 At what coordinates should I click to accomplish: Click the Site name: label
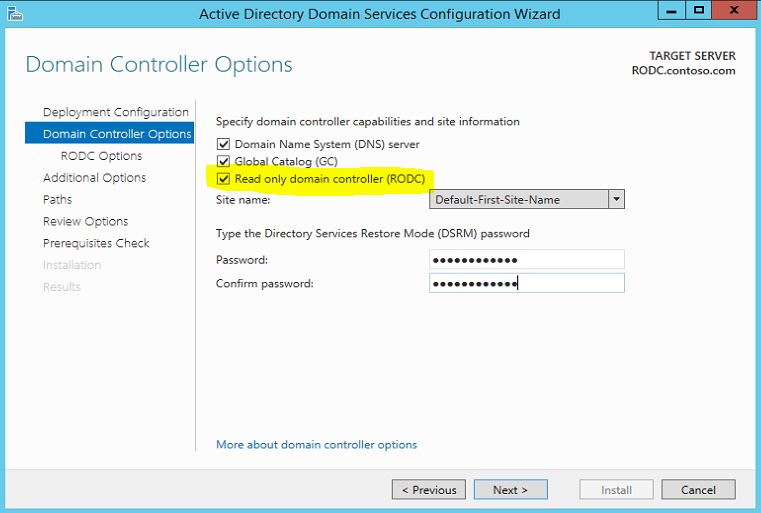[x=243, y=199]
